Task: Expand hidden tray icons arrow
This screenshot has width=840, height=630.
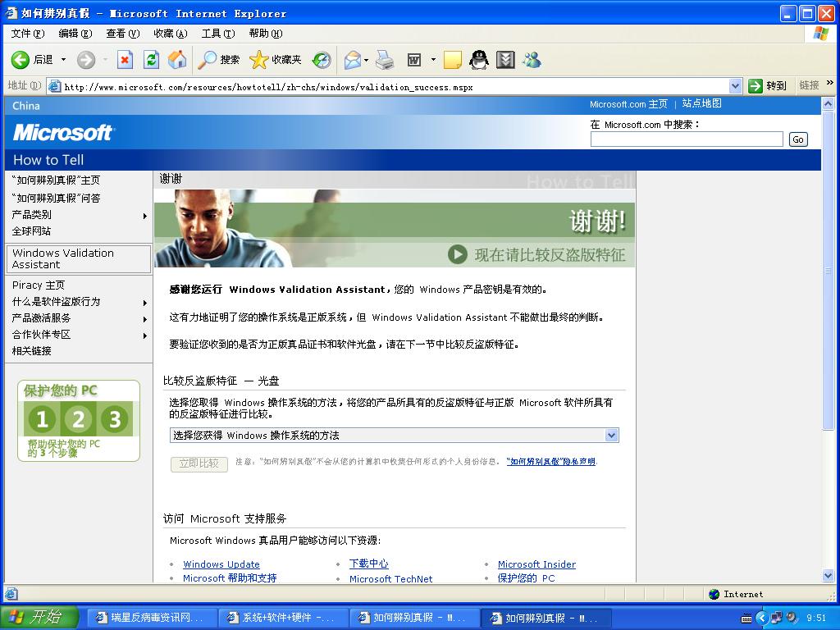Action: coord(762,619)
